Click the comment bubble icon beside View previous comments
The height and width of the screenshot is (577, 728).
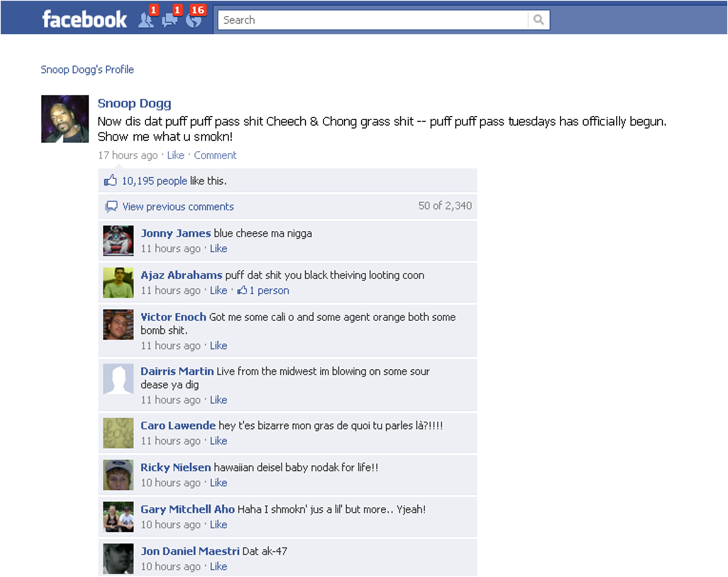[111, 207]
